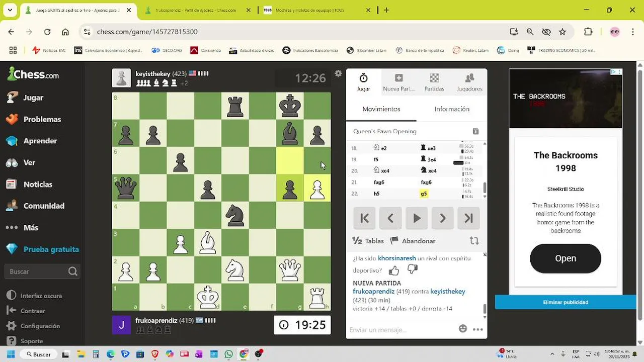This screenshot has height=362, width=644.
Task: Switch to the Jugar tab in panel
Action: coord(363,82)
